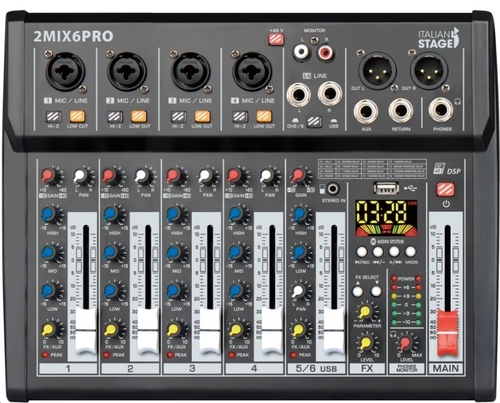Image resolution: width=500 pixels, height=403 pixels.
Task: Toggle channel 4 LOW CUT button
Action: point(264,117)
